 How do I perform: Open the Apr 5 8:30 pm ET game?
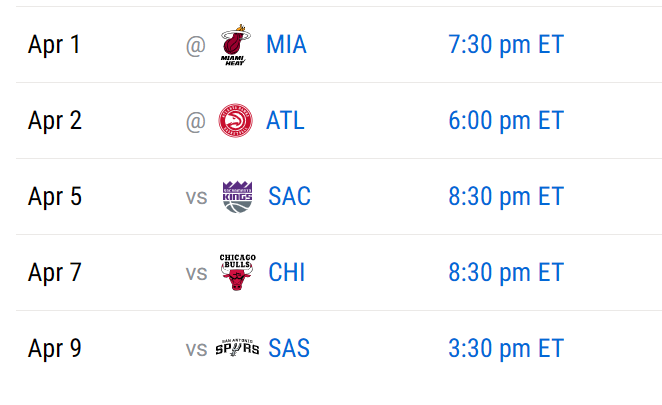[x=506, y=197]
